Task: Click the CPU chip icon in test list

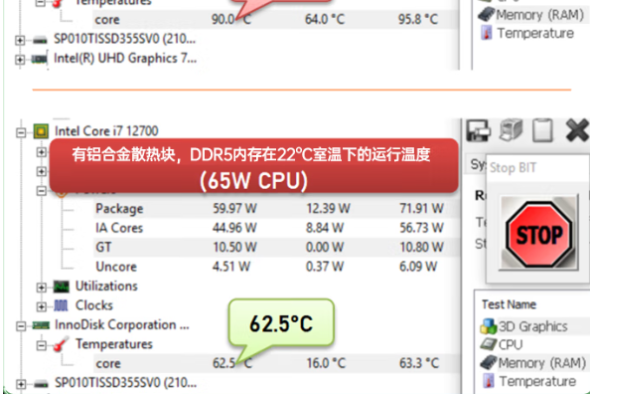Action: coord(489,344)
